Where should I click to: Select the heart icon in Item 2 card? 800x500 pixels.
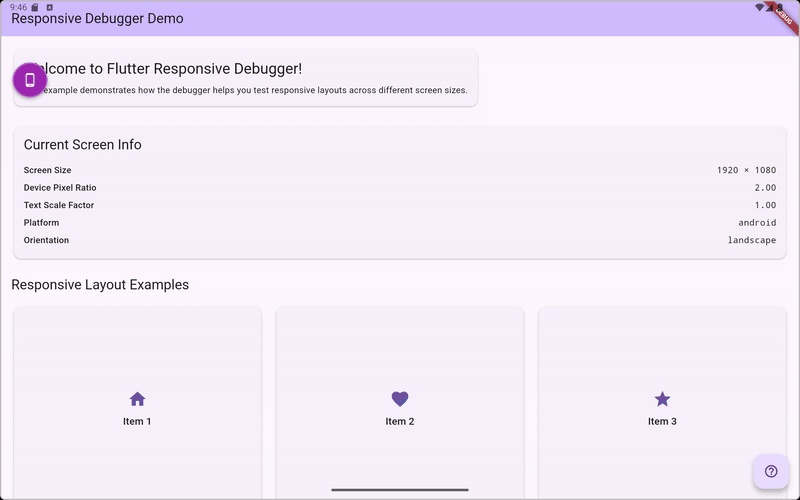click(400, 399)
